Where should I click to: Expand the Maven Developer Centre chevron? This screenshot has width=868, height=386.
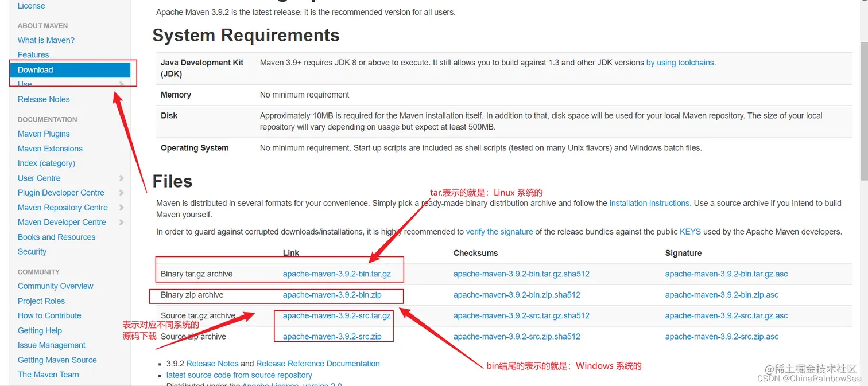coord(121,223)
